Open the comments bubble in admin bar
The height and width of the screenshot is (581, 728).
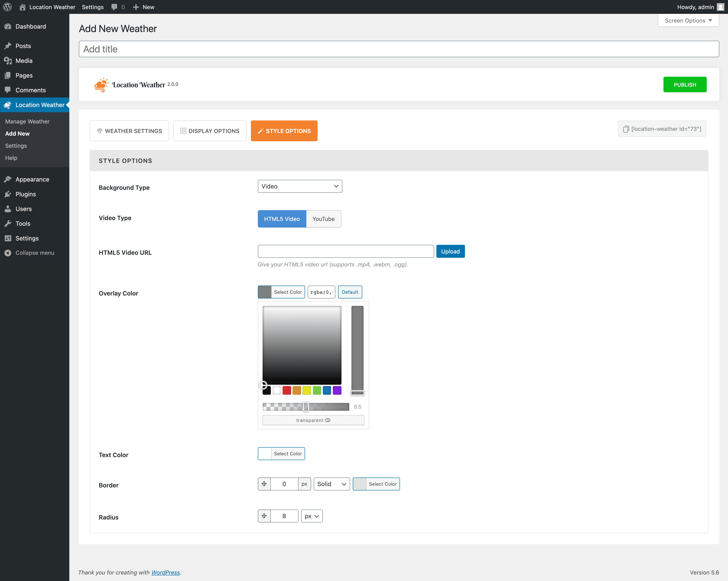click(118, 7)
